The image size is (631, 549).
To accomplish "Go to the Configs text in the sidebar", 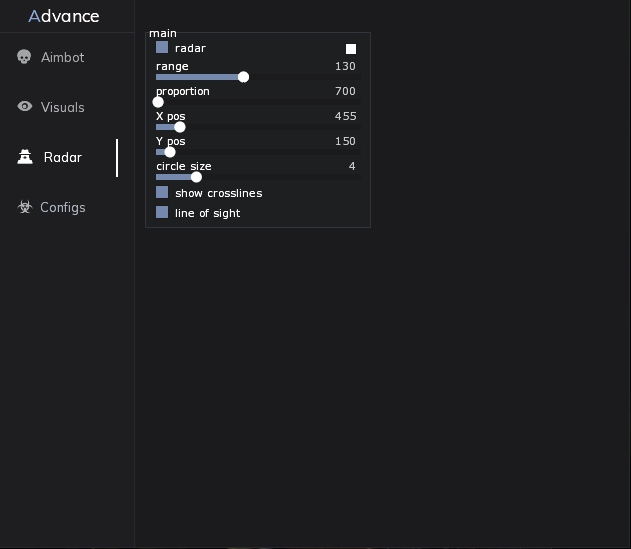I will [62, 207].
